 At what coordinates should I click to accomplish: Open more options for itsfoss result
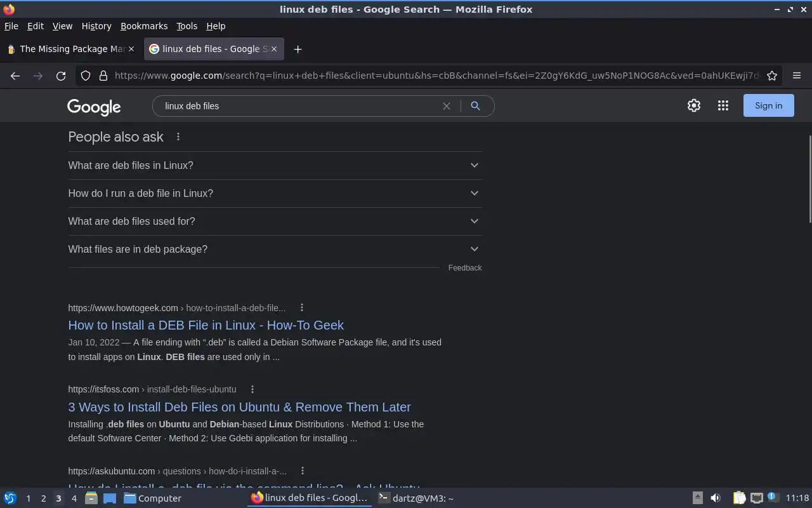pyautogui.click(x=252, y=389)
